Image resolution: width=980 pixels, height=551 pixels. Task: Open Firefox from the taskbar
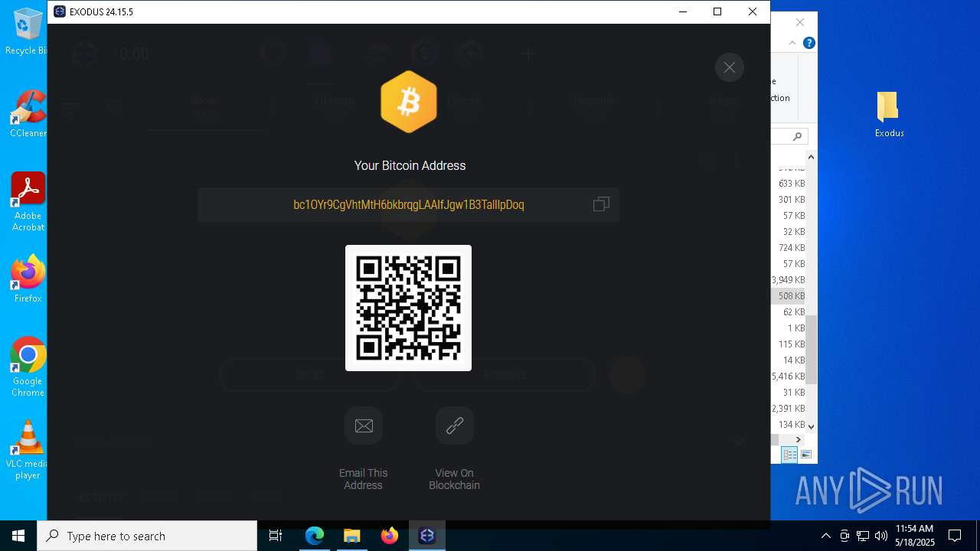pyautogui.click(x=390, y=536)
